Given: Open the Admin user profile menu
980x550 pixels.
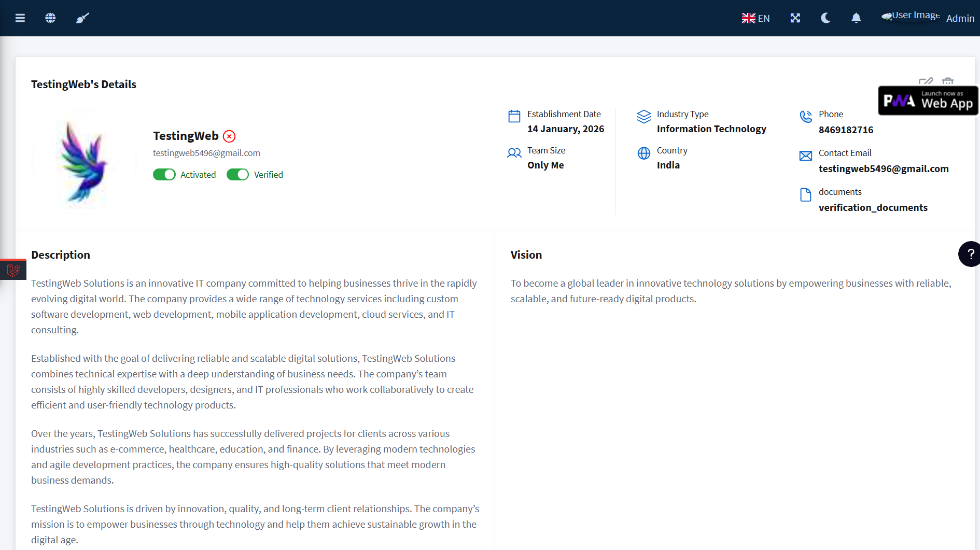Looking at the screenshot, I should pyautogui.click(x=960, y=18).
